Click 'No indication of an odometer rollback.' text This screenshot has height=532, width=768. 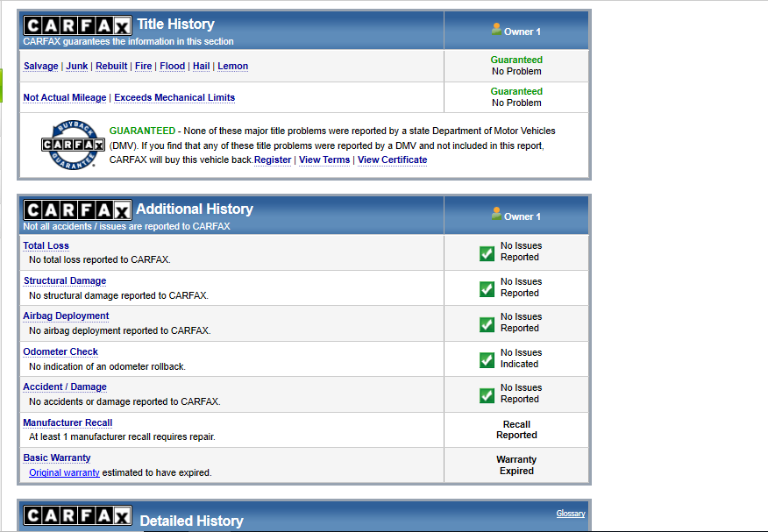[x=107, y=366]
